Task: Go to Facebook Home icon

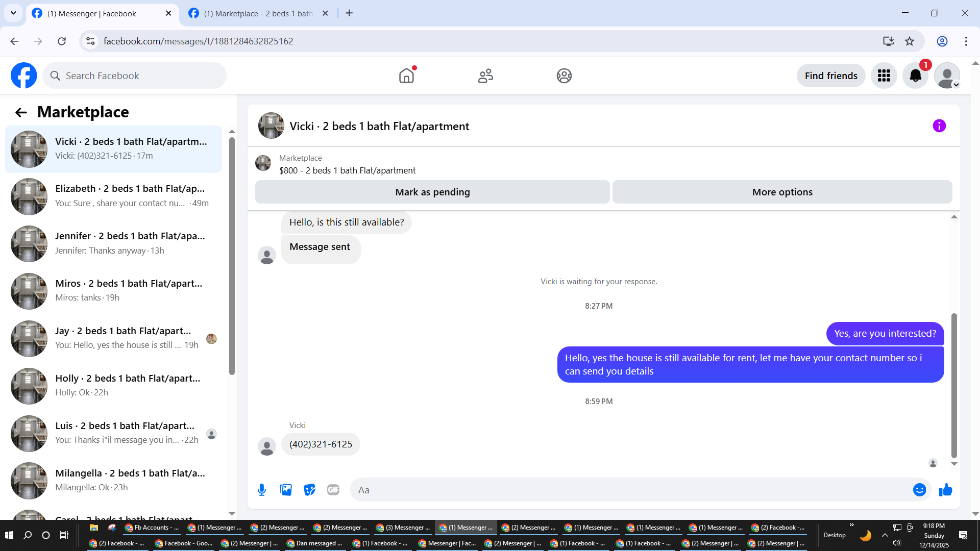Action: [406, 76]
